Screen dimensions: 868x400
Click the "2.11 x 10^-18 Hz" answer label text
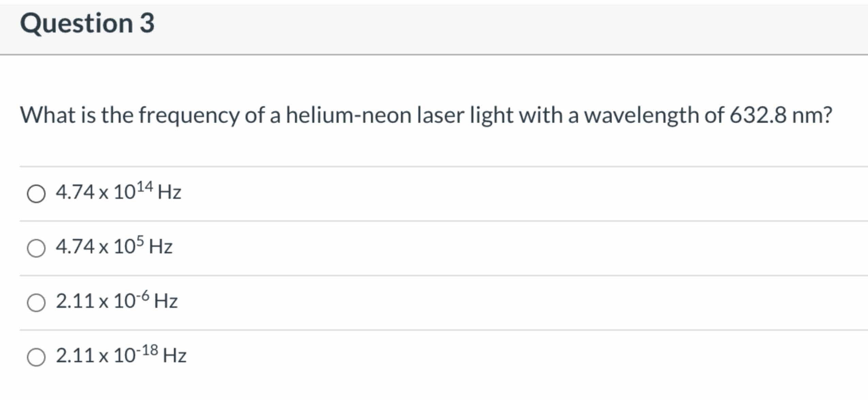coord(121,355)
